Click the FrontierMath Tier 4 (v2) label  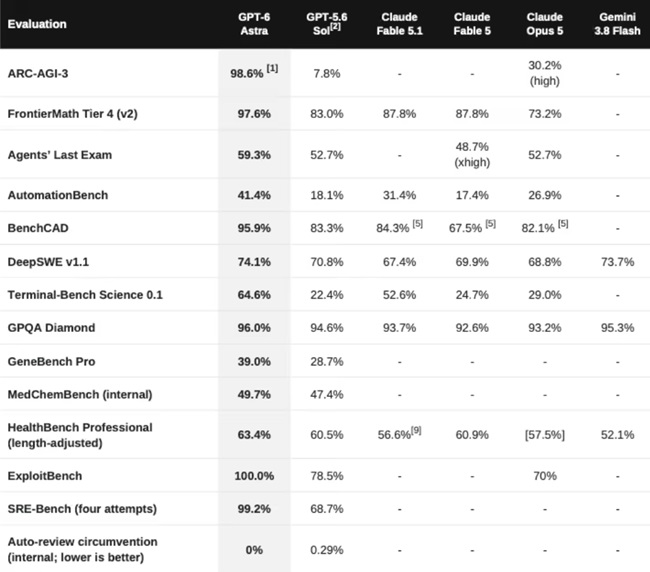pos(73,114)
